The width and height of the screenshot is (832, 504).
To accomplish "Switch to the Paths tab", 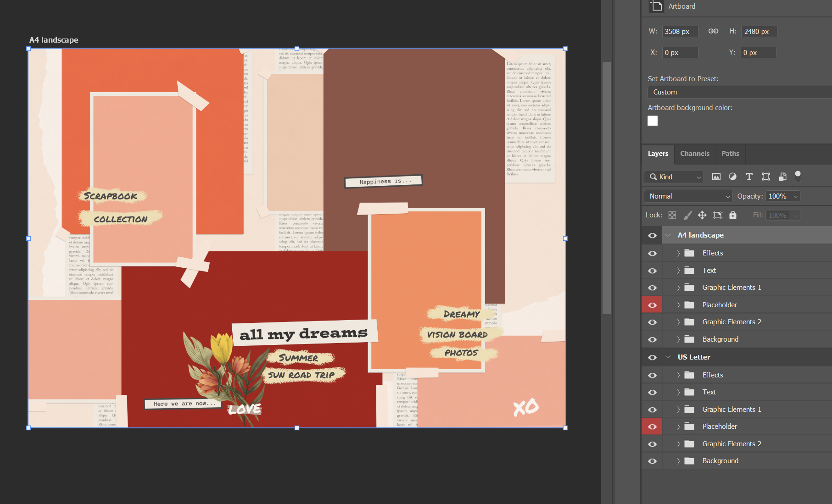I will coord(730,154).
